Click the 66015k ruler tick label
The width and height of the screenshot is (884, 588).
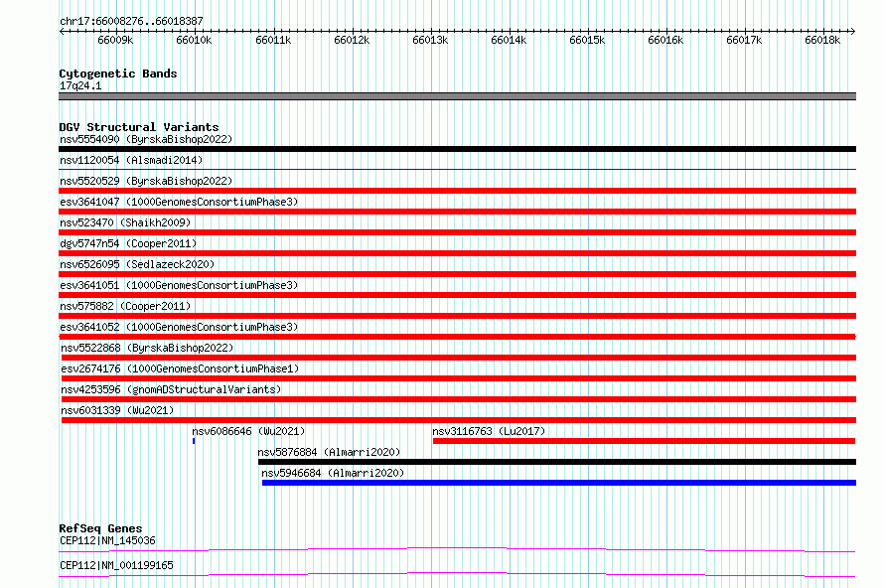587,40
